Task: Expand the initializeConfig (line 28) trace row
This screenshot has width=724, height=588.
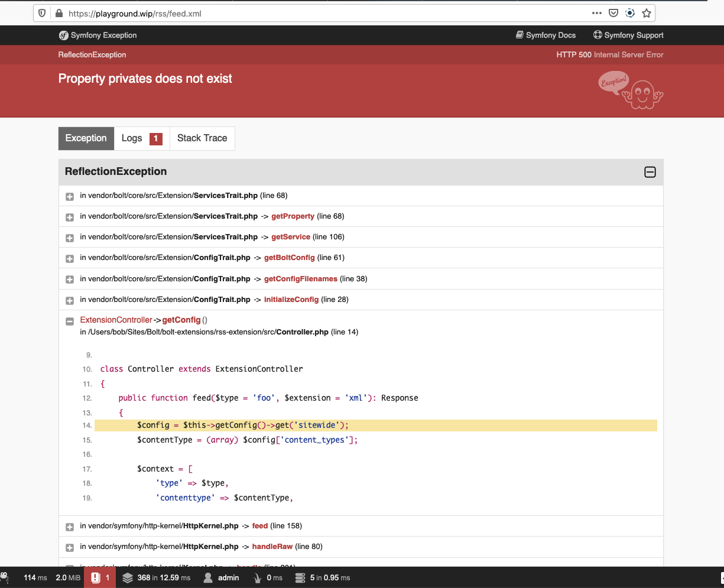Action: [x=70, y=300]
